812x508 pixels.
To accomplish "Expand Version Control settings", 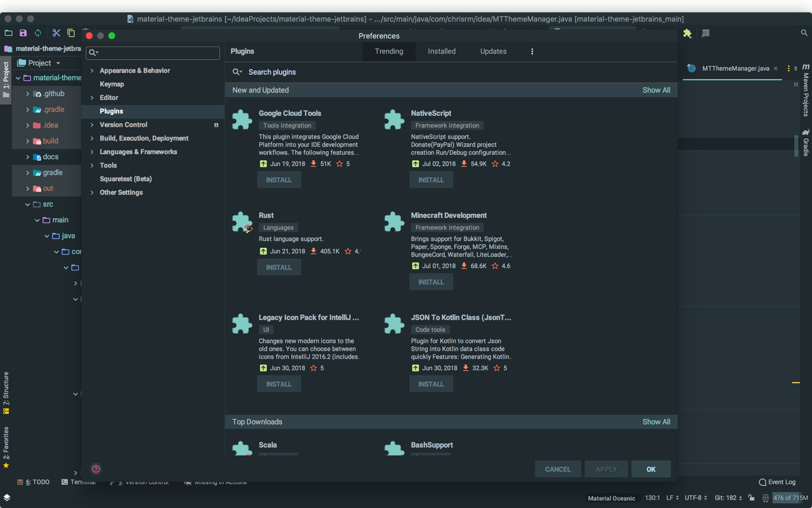I will (x=92, y=125).
